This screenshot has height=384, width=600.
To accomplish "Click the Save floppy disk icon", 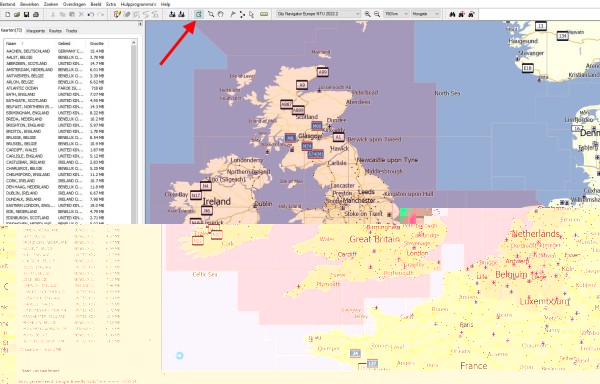I will point(26,15).
